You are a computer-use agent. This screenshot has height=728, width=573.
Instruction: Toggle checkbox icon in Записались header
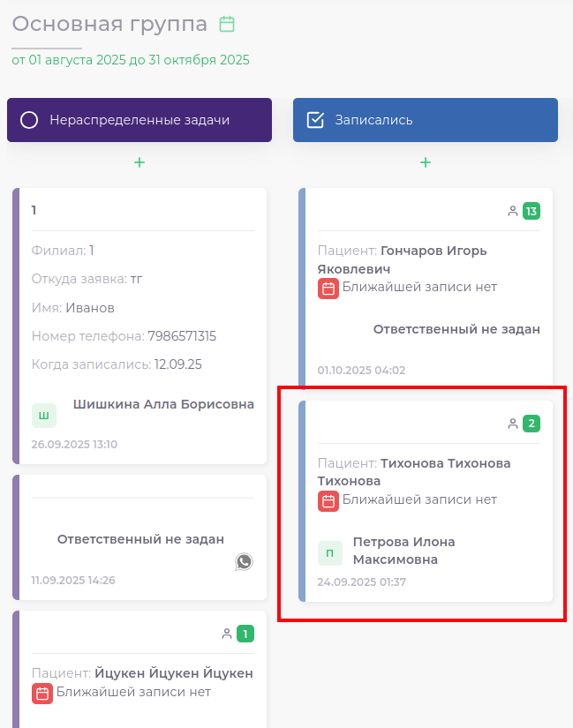click(315, 120)
